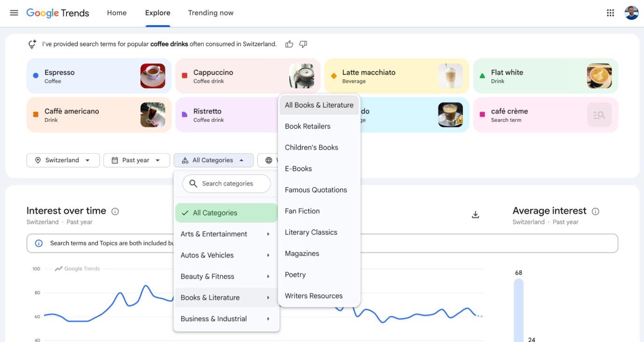
Task: Click the magnifier icon in category search
Action: tap(193, 184)
